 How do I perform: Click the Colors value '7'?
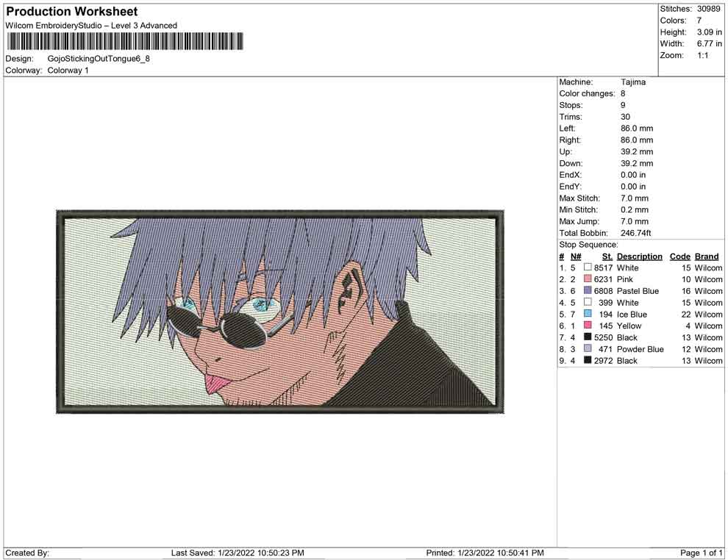(x=699, y=21)
